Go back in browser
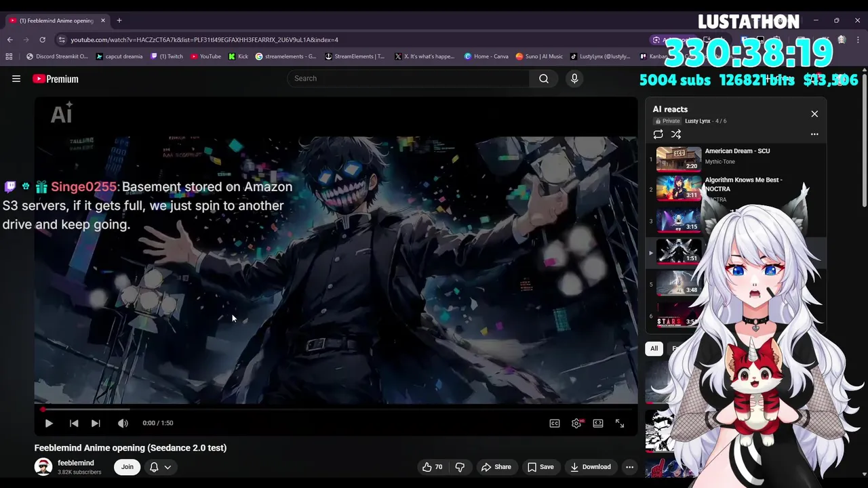Image resolution: width=868 pixels, height=488 pixels. pyautogui.click(x=9, y=39)
